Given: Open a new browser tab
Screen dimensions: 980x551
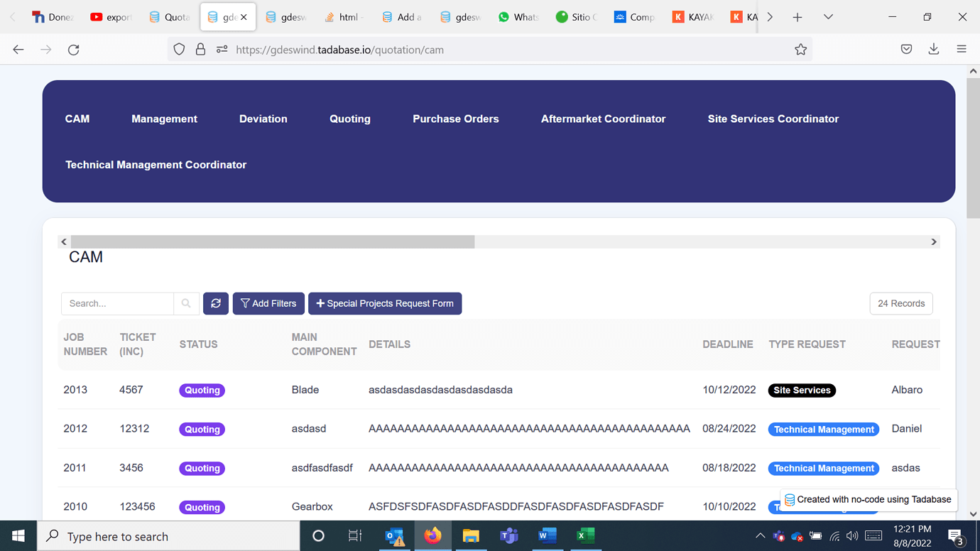Looking at the screenshot, I should [x=797, y=17].
